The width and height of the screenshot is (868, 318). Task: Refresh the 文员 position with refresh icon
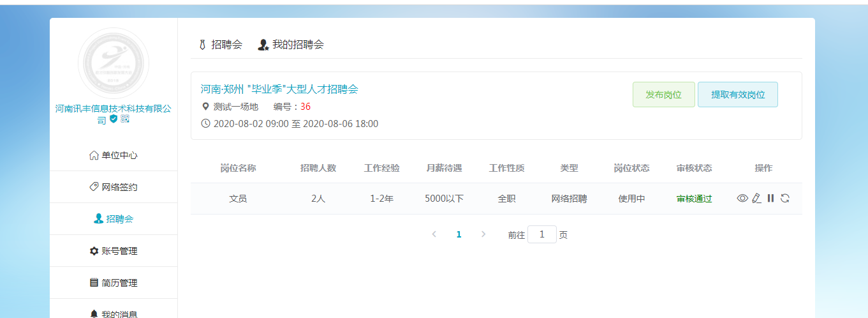tap(785, 199)
